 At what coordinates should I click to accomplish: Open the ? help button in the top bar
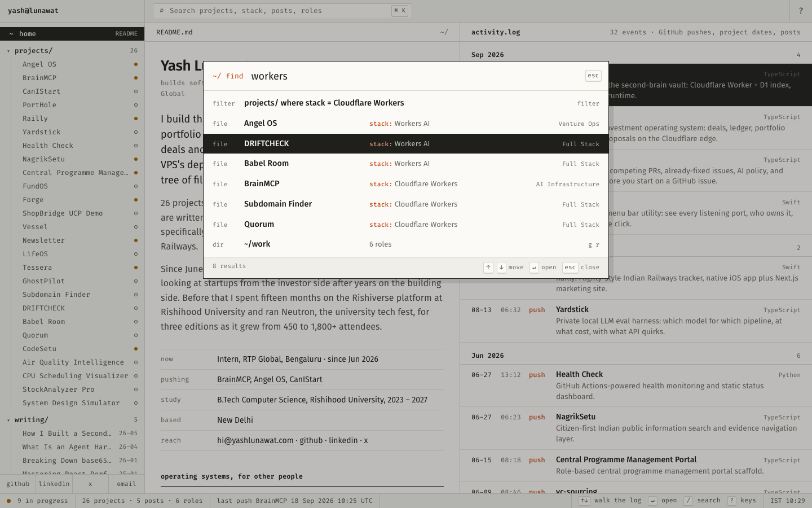[x=801, y=11]
